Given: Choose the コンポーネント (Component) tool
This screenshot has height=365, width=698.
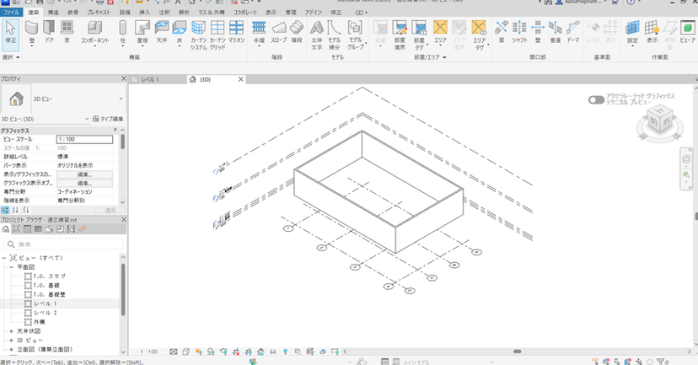Looking at the screenshot, I should click(94, 32).
